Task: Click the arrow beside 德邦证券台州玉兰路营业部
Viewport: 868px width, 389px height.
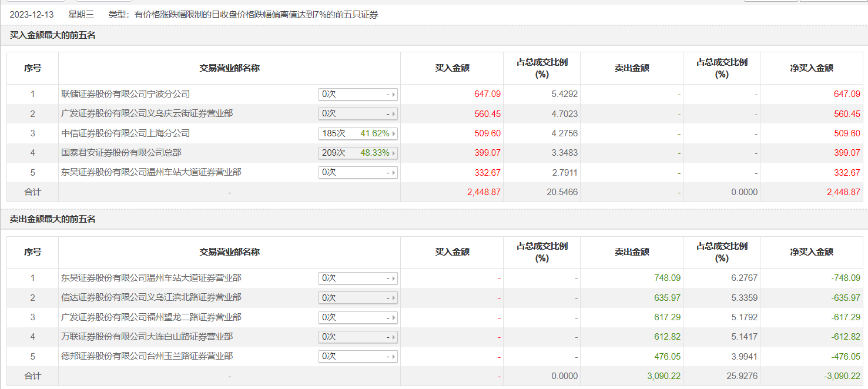Action: point(393,356)
